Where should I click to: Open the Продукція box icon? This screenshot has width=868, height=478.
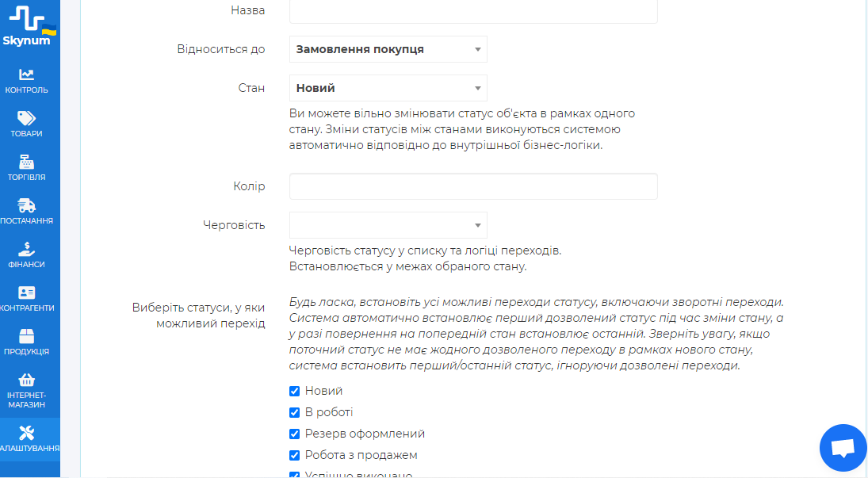click(x=27, y=336)
